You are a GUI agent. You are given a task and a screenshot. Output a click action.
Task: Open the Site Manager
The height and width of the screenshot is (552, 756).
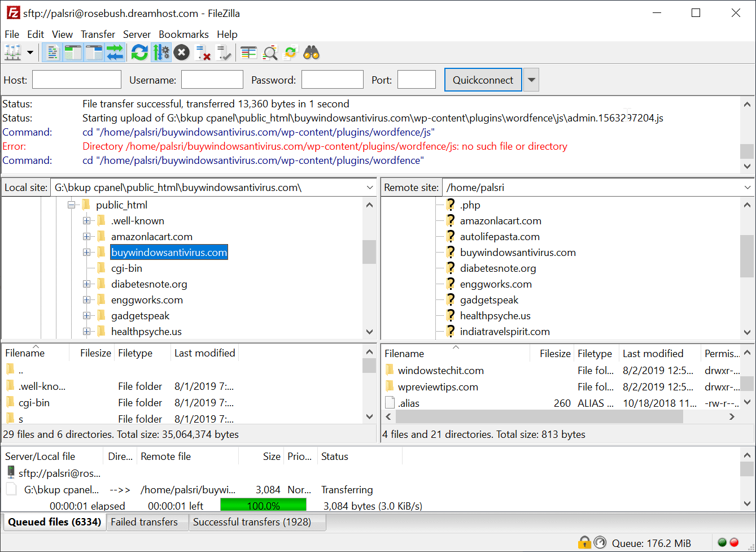(12, 52)
